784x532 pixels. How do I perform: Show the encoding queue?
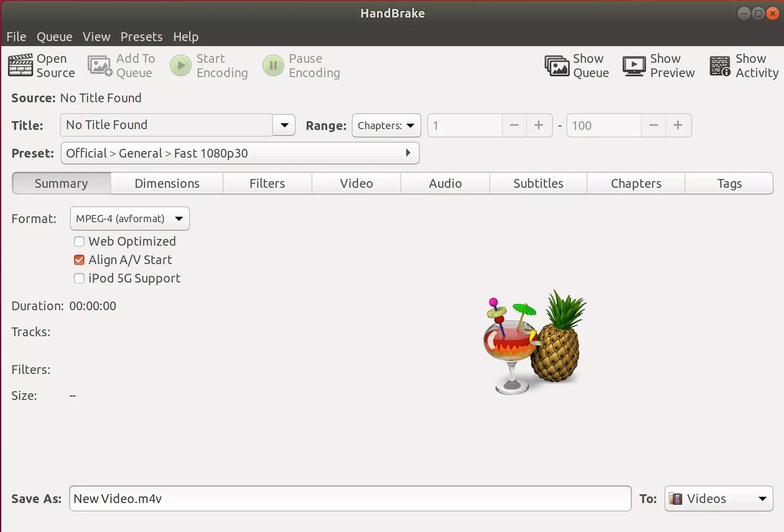point(576,65)
